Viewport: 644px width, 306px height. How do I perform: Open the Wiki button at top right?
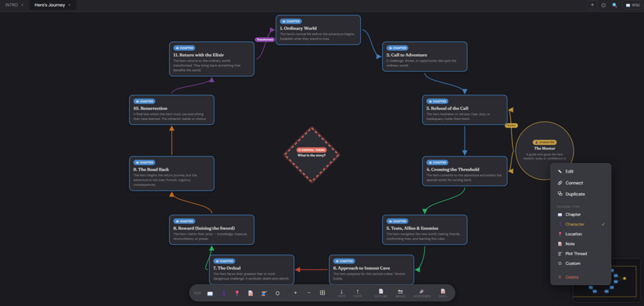coord(633,5)
